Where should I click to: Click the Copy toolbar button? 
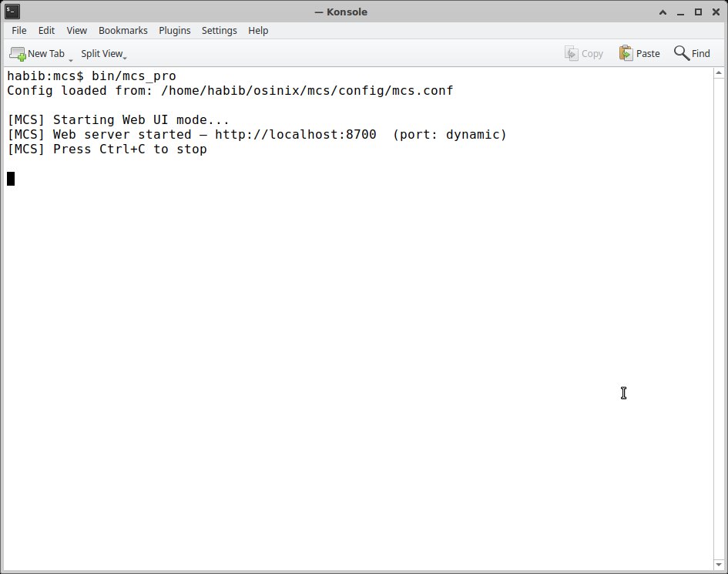click(584, 54)
